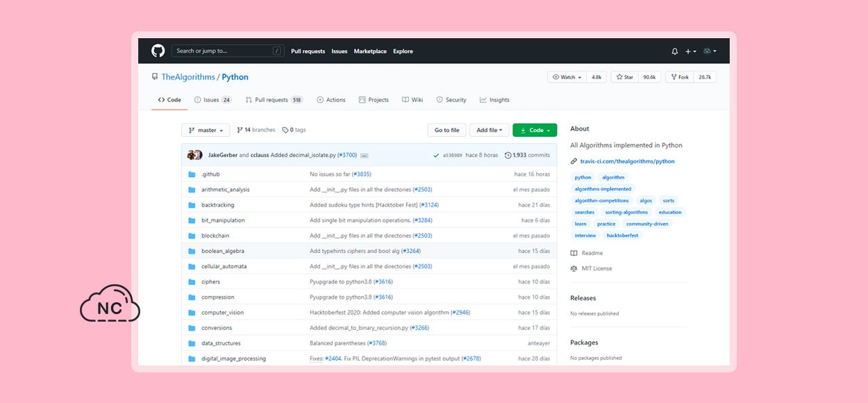Click folder icon beside digital_image_processing
The width and height of the screenshot is (868, 403).
tap(192, 359)
